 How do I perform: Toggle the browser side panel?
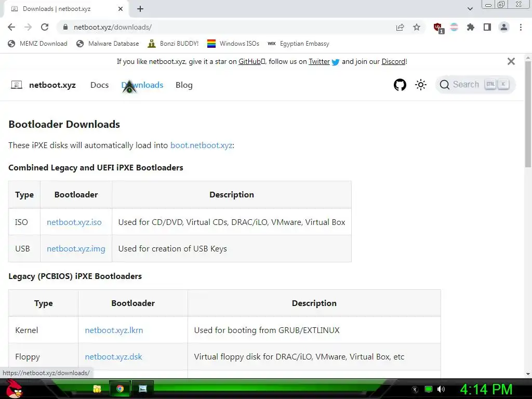tap(487, 27)
